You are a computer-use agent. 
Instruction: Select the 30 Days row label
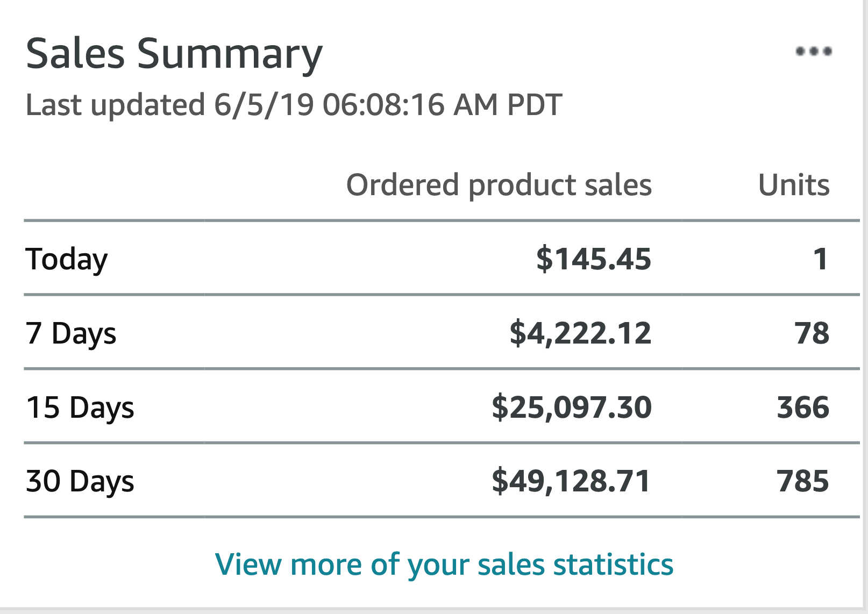pos(80,481)
